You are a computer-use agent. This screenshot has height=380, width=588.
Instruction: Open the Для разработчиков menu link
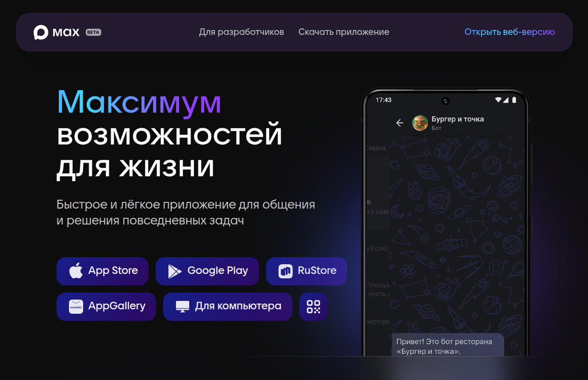pos(241,32)
